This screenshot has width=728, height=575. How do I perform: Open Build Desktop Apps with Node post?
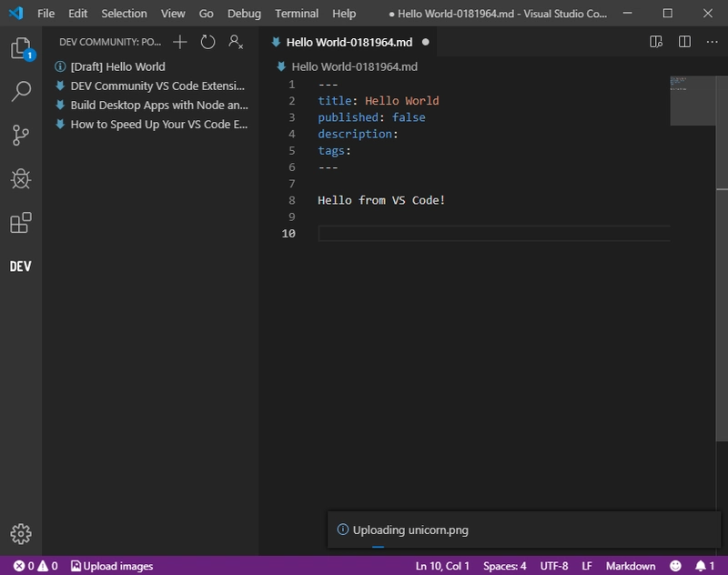pos(151,106)
